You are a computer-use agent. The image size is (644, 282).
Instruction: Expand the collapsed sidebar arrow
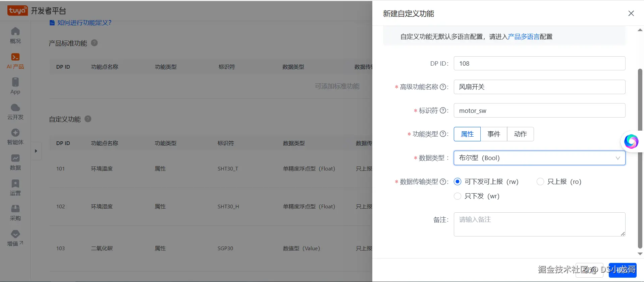pos(36,151)
